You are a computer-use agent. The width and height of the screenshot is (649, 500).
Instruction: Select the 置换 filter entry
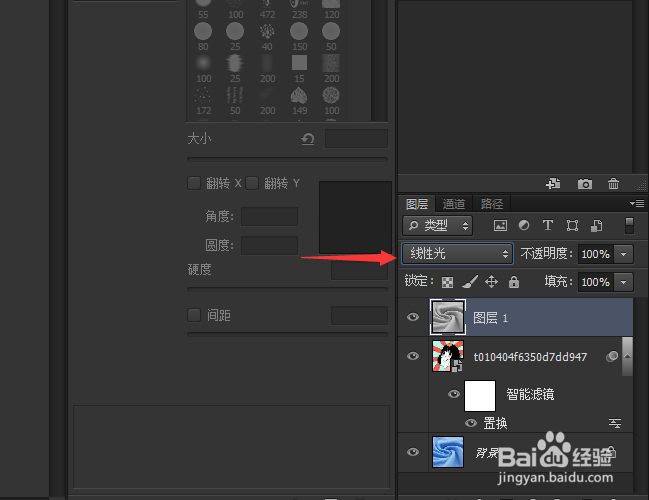495,423
